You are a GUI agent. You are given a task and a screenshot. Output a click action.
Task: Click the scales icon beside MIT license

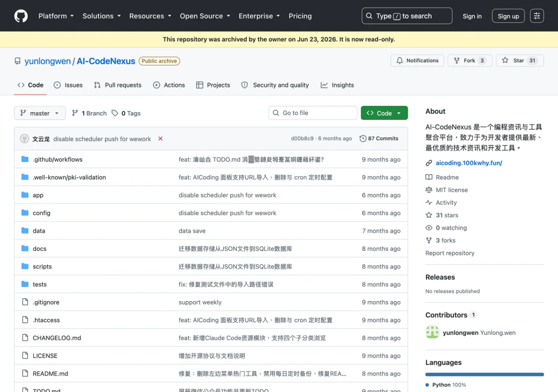[x=429, y=190]
